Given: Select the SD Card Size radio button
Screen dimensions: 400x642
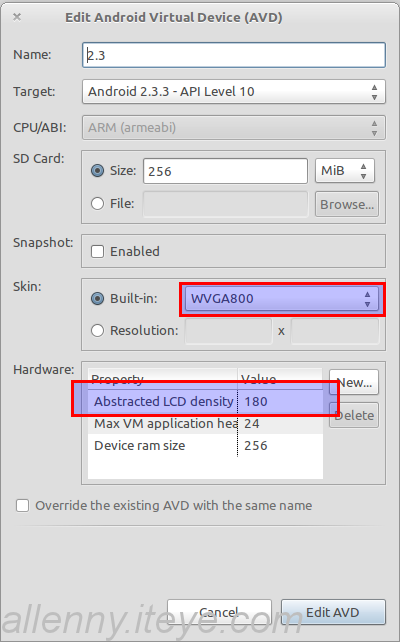Looking at the screenshot, I should (x=97, y=171).
